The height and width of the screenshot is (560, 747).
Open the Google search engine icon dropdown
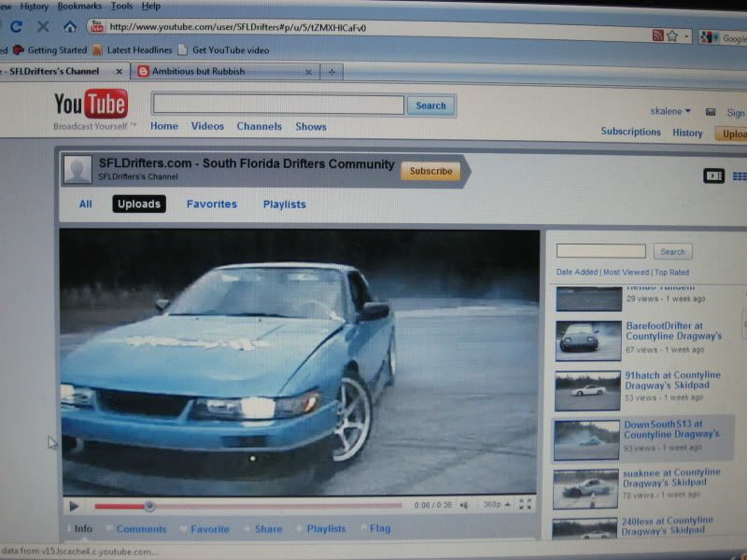[x=709, y=37]
